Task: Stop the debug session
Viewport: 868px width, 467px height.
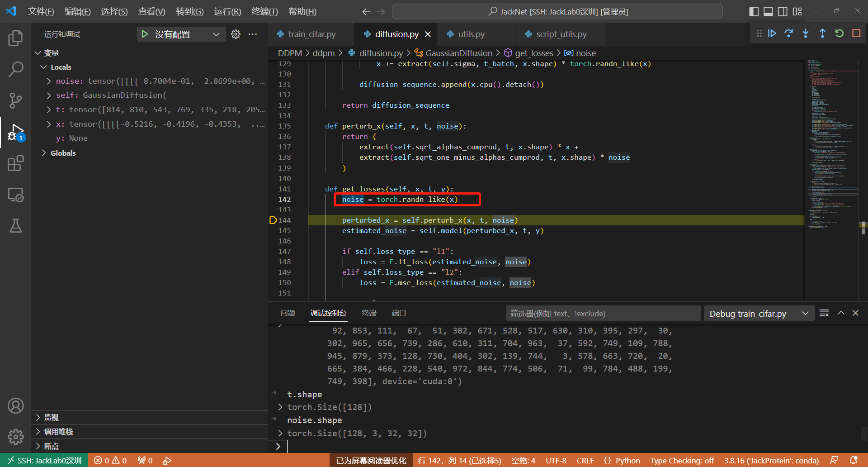Action: click(856, 33)
